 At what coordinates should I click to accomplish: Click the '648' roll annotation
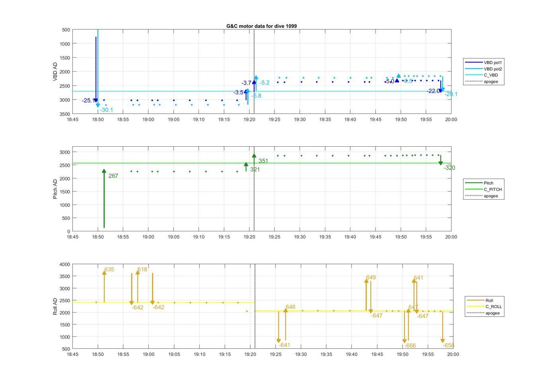pyautogui.click(x=290, y=307)
